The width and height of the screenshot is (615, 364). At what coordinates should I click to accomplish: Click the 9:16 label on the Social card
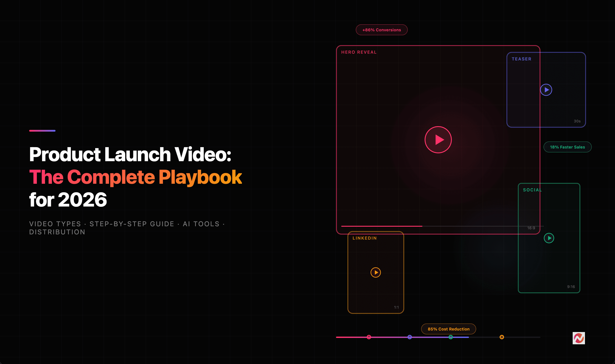[571, 286]
